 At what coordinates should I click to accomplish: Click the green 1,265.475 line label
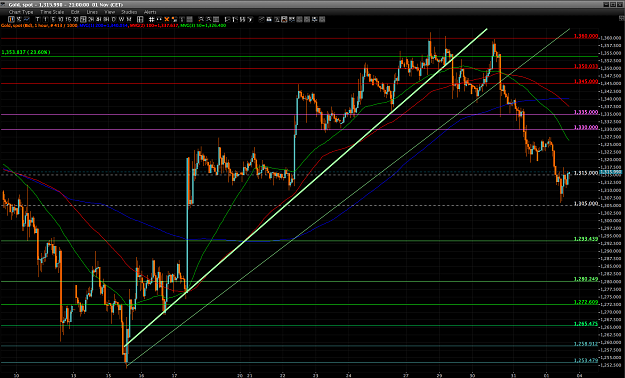click(586, 324)
